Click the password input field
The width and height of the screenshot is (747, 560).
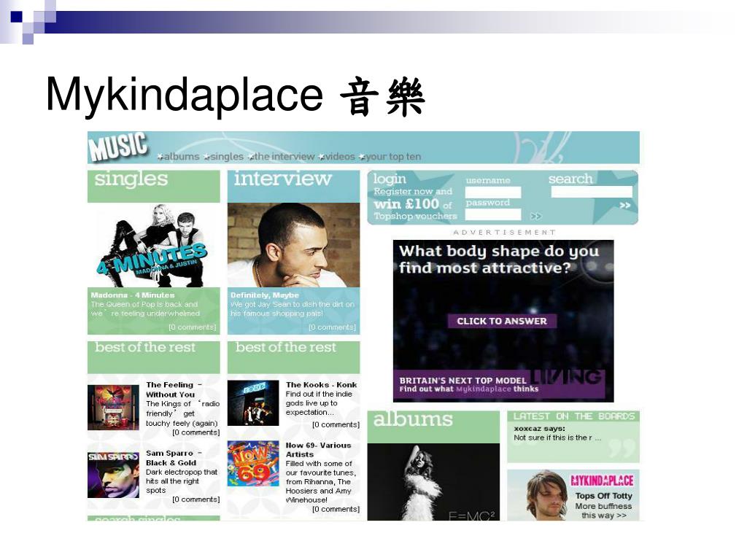coord(493,215)
